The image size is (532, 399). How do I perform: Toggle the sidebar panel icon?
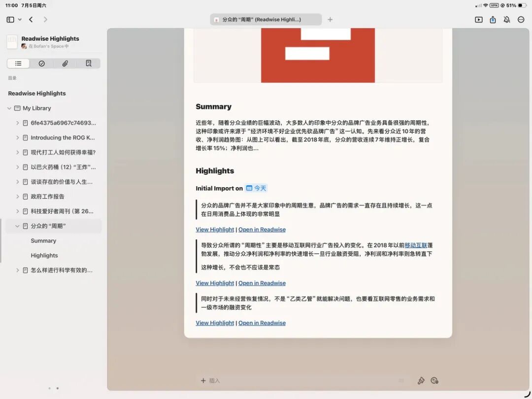coord(10,20)
